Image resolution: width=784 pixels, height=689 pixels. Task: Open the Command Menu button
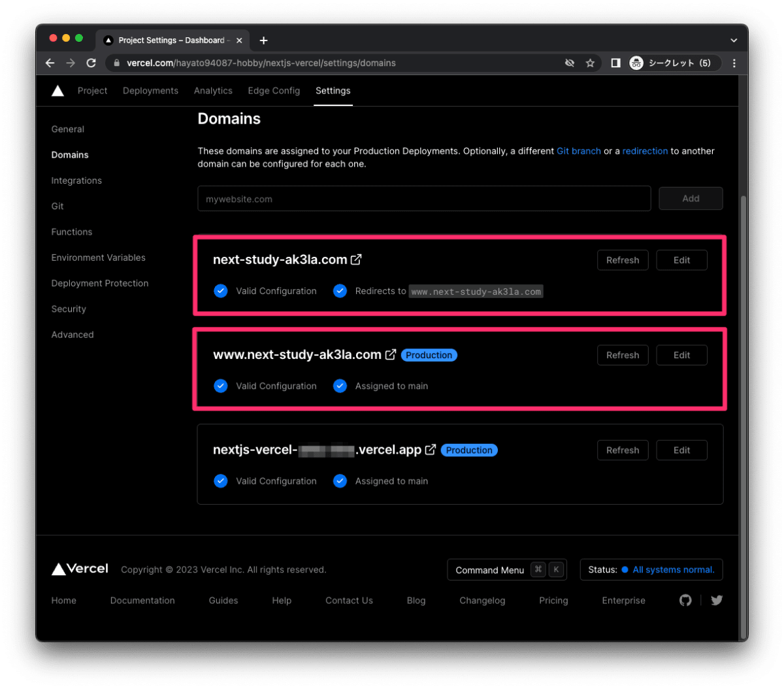point(506,569)
